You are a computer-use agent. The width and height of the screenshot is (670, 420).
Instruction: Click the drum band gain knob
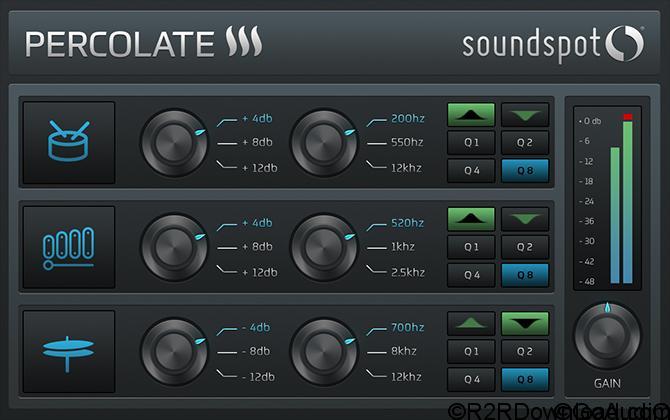coord(174,143)
